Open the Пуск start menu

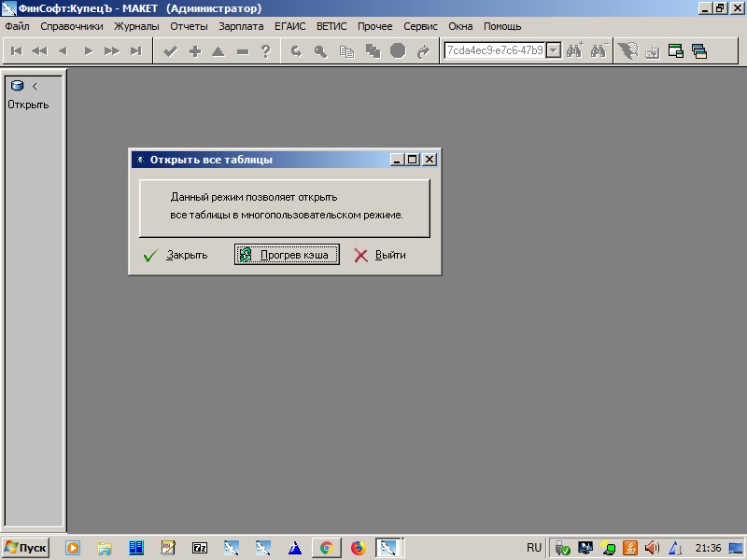[x=25, y=548]
